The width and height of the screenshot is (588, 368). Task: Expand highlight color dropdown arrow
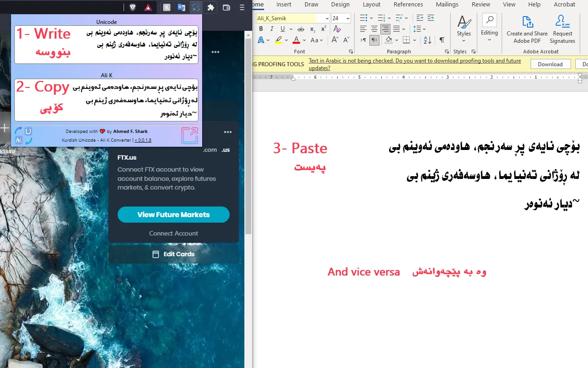(x=286, y=40)
